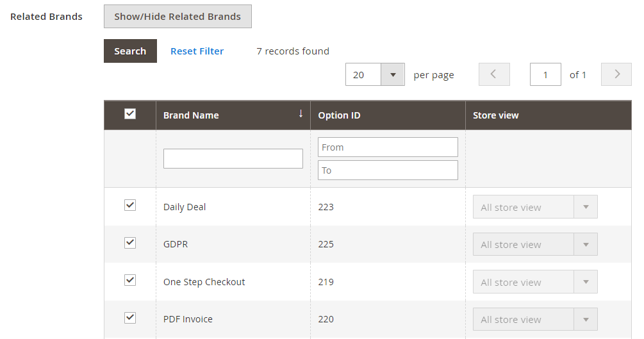
Task: Click the Option ID From field
Action: (x=388, y=147)
